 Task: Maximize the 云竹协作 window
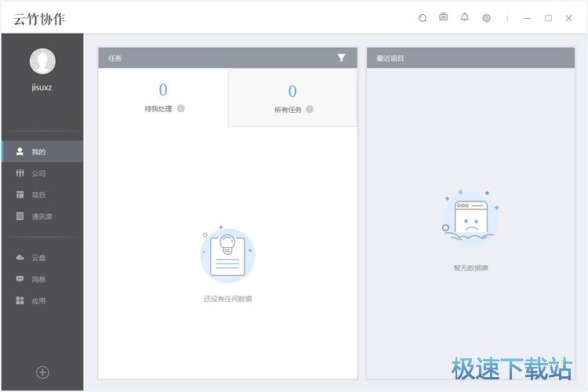(x=548, y=18)
